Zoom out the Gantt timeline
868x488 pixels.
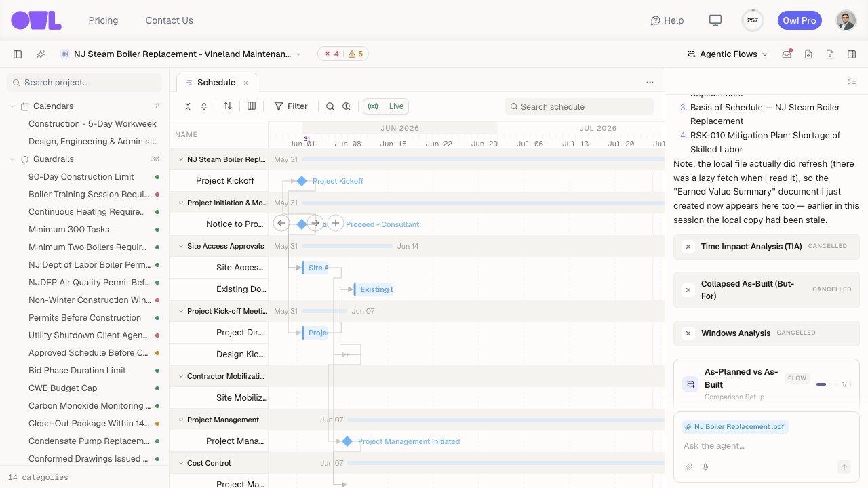[330, 106]
